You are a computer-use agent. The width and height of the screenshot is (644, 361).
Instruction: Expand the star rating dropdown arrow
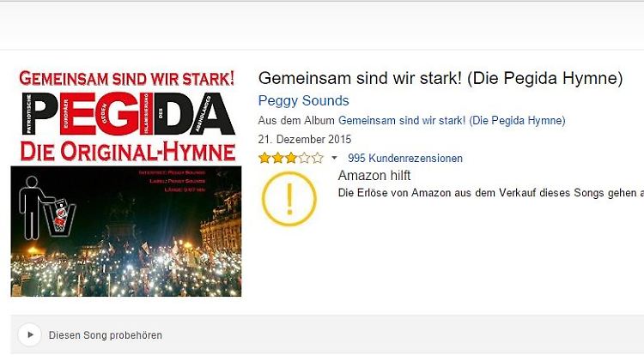[x=335, y=159]
